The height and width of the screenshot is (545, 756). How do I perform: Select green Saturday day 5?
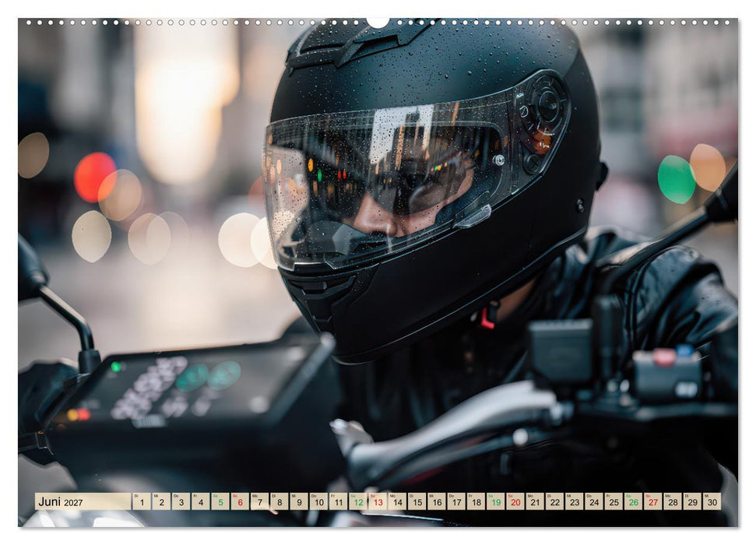click(220, 501)
